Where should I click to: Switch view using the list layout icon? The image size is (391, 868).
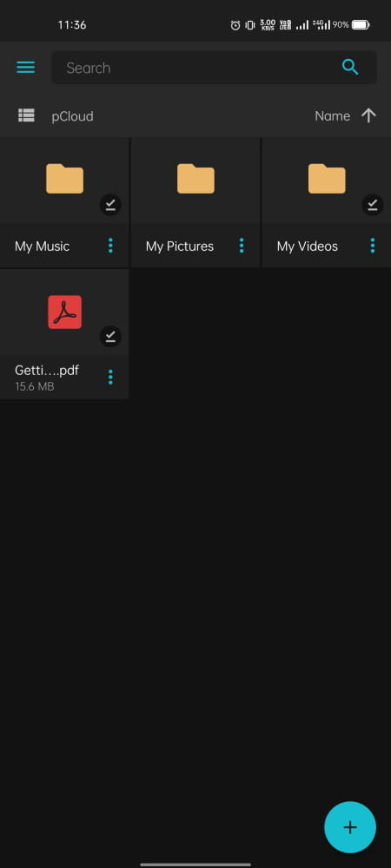26,115
